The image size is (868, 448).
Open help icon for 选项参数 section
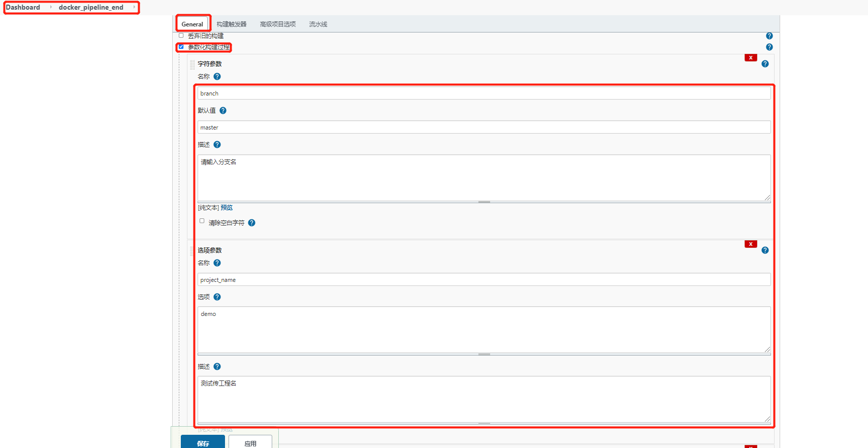(x=765, y=250)
